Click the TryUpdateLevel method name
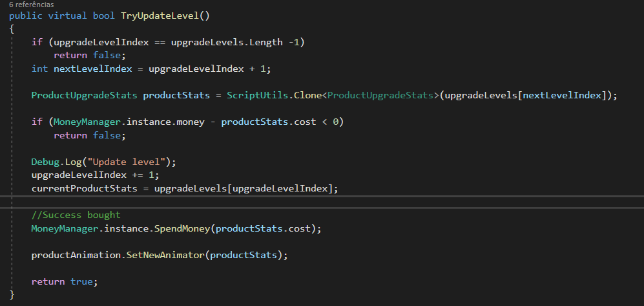The image size is (644, 306). click(160, 16)
